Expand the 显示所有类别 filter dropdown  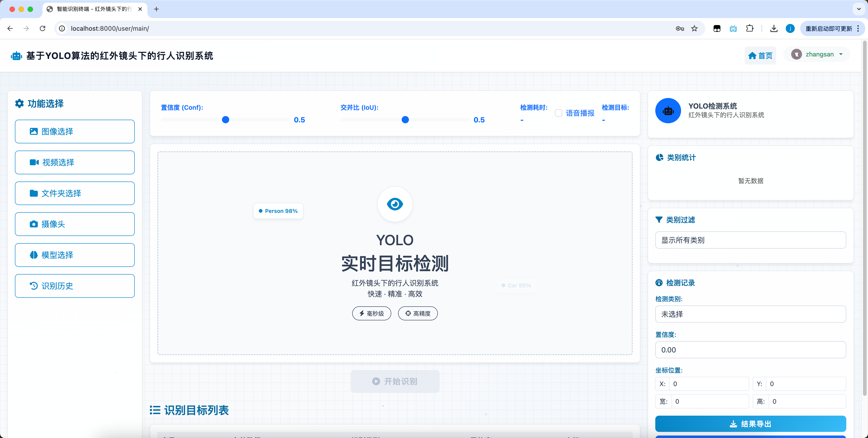[x=750, y=240]
